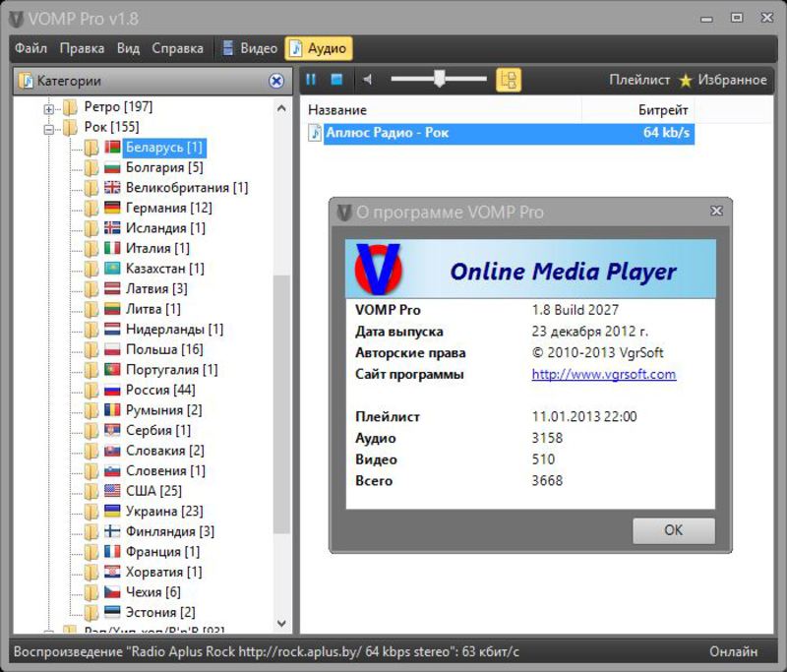Screen dimensions: 787x672
Task: Click the Онлайн status indicator
Action: click(x=733, y=651)
